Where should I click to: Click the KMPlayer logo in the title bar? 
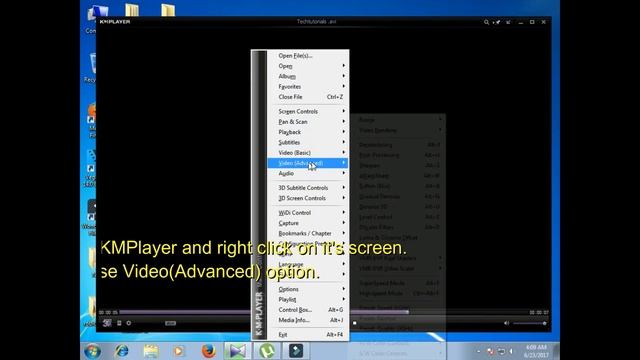(x=115, y=22)
